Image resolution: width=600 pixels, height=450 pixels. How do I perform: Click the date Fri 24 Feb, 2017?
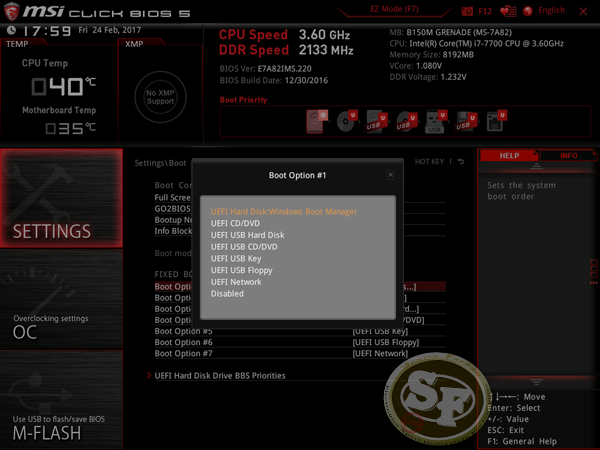pyautogui.click(x=110, y=30)
